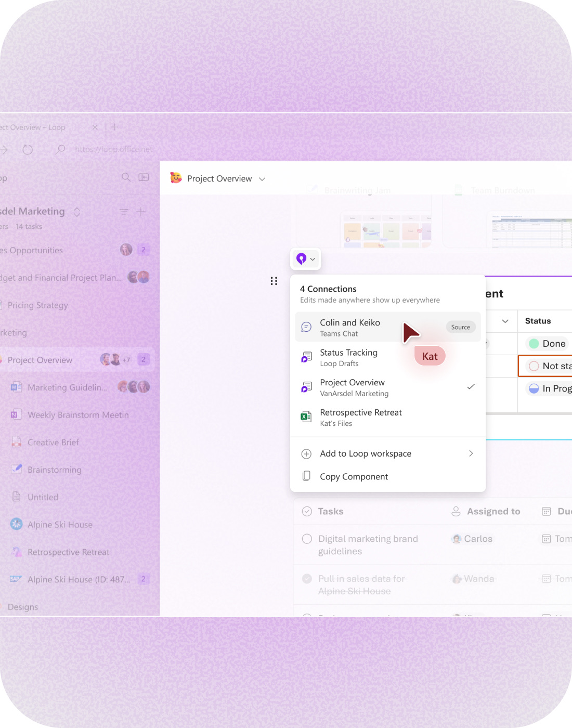Click the browser refresh icon
Viewport: 572px width, 728px height.
[x=28, y=150]
